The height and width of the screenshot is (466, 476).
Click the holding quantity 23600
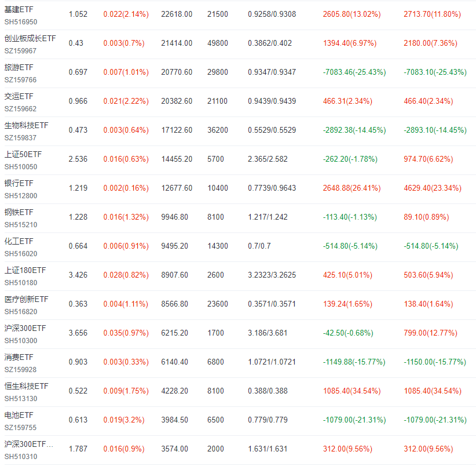click(218, 304)
